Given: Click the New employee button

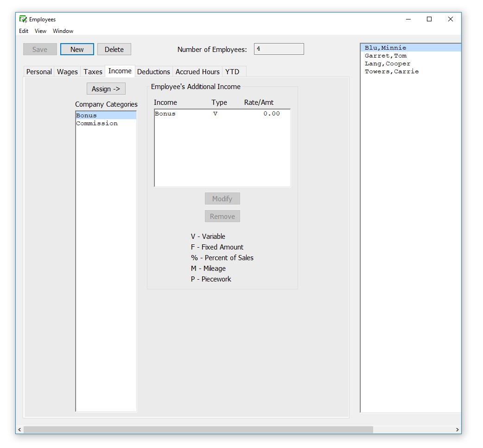Looking at the screenshot, I should pyautogui.click(x=77, y=50).
